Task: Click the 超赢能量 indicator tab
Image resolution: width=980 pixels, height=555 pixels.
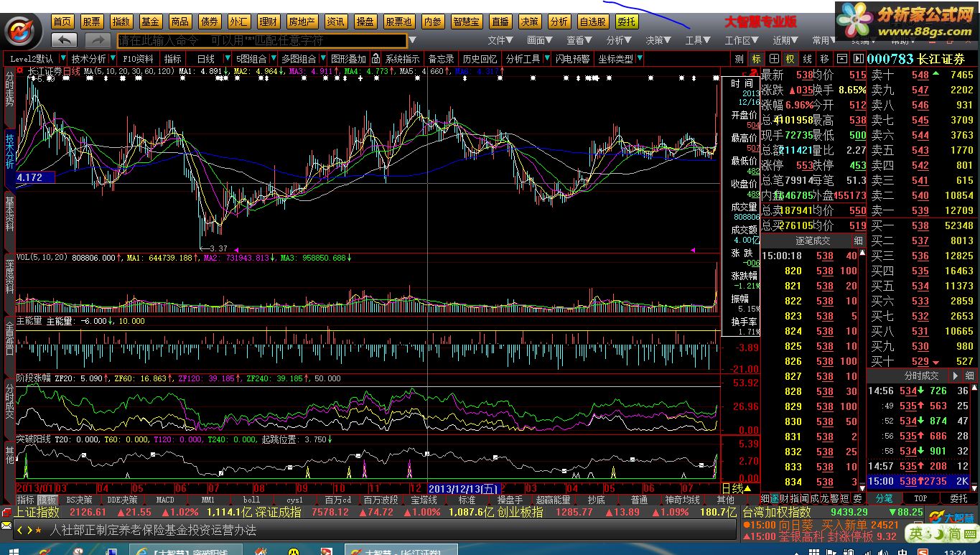Action: click(553, 499)
